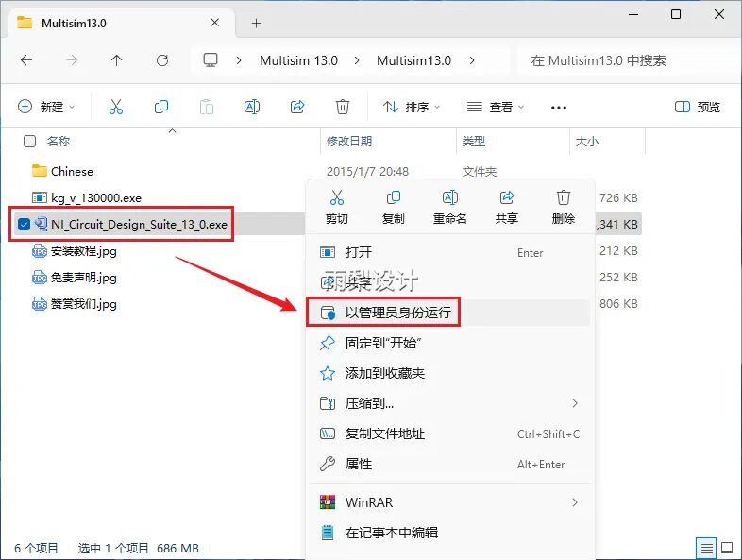Close the Multisim13.0 tab
This screenshot has width=742, height=560.
click(x=215, y=23)
